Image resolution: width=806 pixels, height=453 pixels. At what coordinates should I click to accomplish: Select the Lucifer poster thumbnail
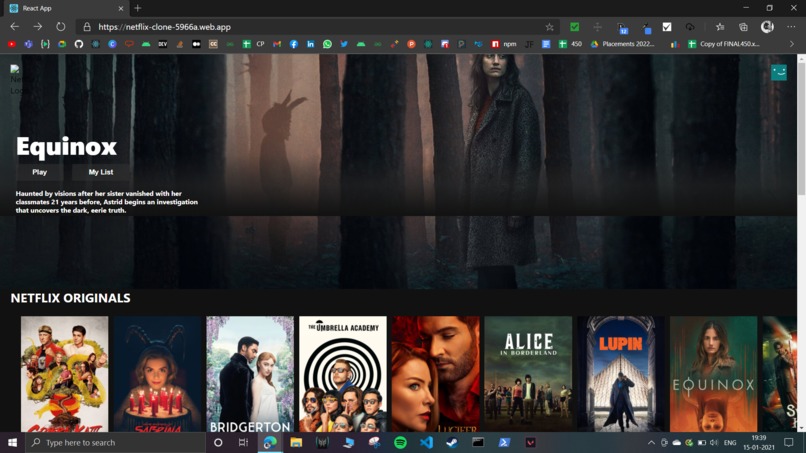click(435, 374)
